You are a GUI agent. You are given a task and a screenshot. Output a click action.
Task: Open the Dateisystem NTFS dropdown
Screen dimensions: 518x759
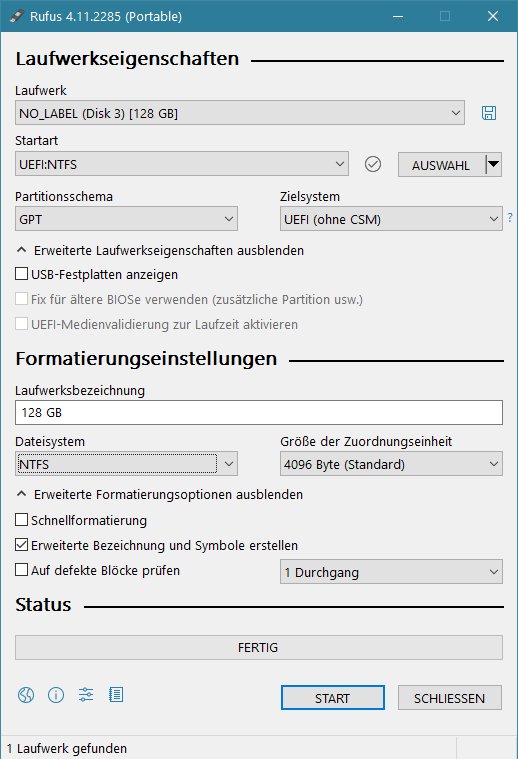[126, 464]
